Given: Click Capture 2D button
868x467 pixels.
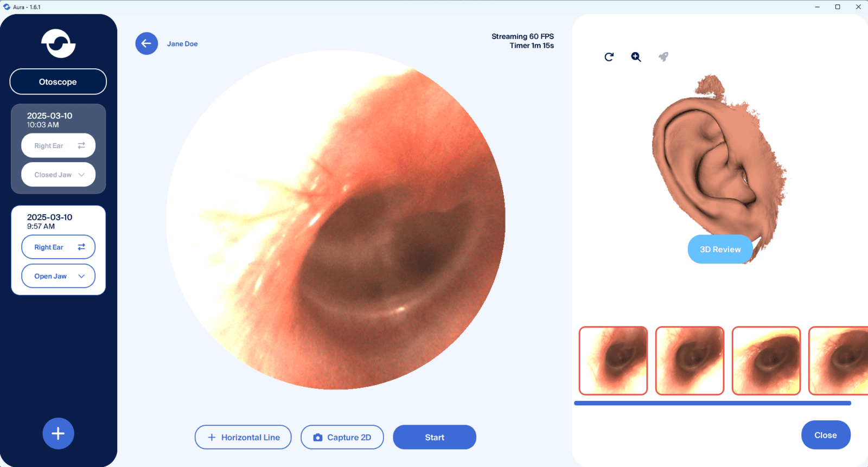Looking at the screenshot, I should [342, 437].
